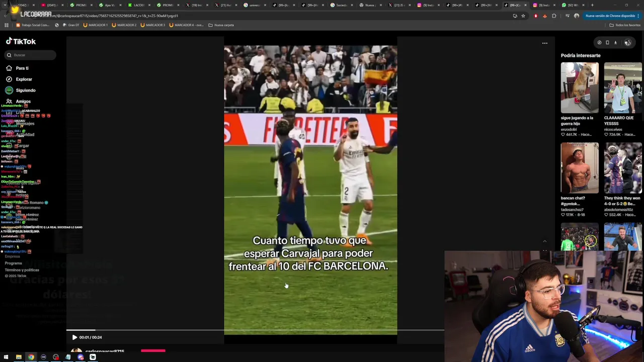This screenshot has height=362, width=644.
Task: Open the 'MARCADOR 4' bookmark
Action: (186, 25)
